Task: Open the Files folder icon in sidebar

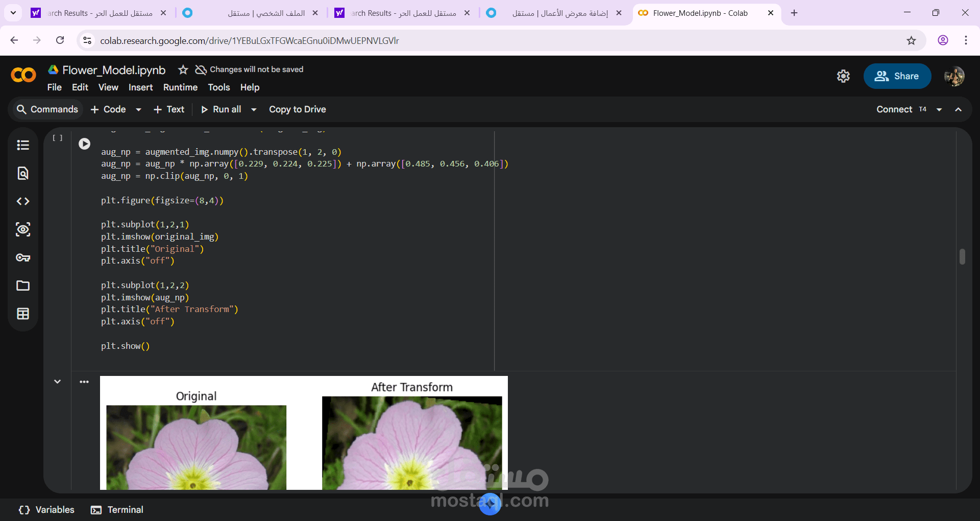Action: 23,286
